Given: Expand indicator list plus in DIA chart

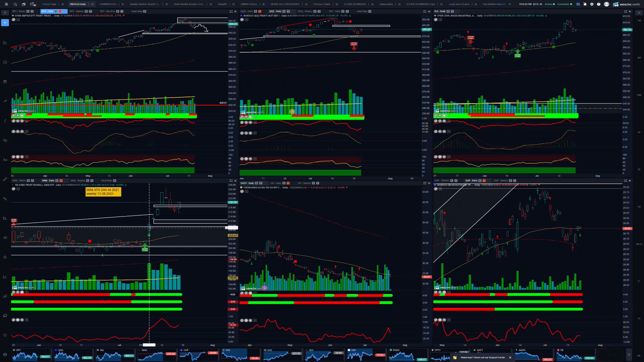Looking at the screenshot, I should (x=440, y=19).
